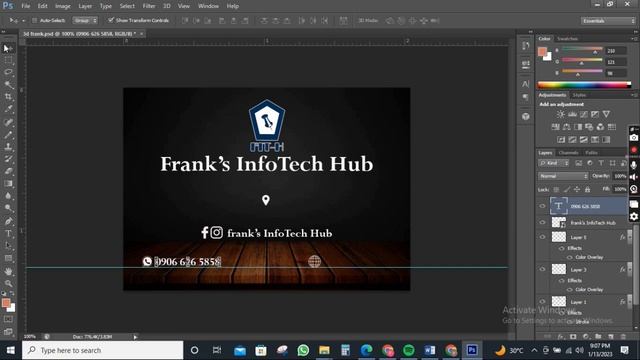Select the Horizontal Type tool
This screenshot has width=640, height=360.
point(8,233)
